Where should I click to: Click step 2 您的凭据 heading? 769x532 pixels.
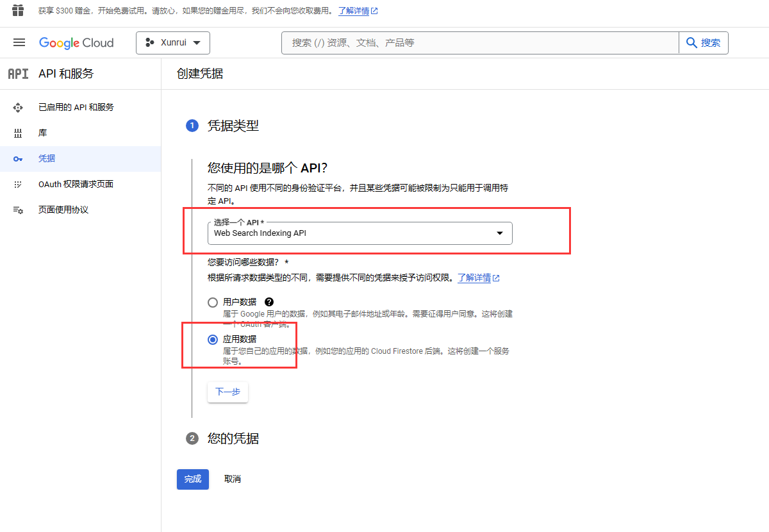tap(233, 438)
